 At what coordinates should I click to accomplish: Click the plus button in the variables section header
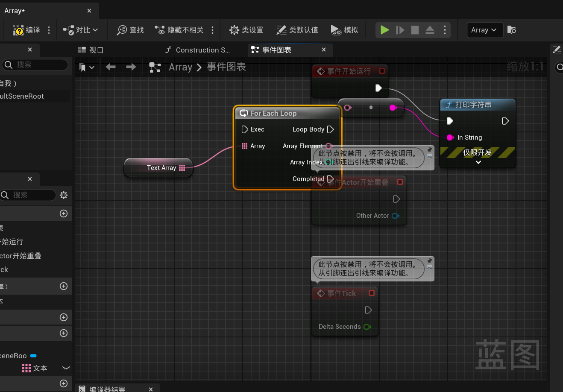click(64, 333)
